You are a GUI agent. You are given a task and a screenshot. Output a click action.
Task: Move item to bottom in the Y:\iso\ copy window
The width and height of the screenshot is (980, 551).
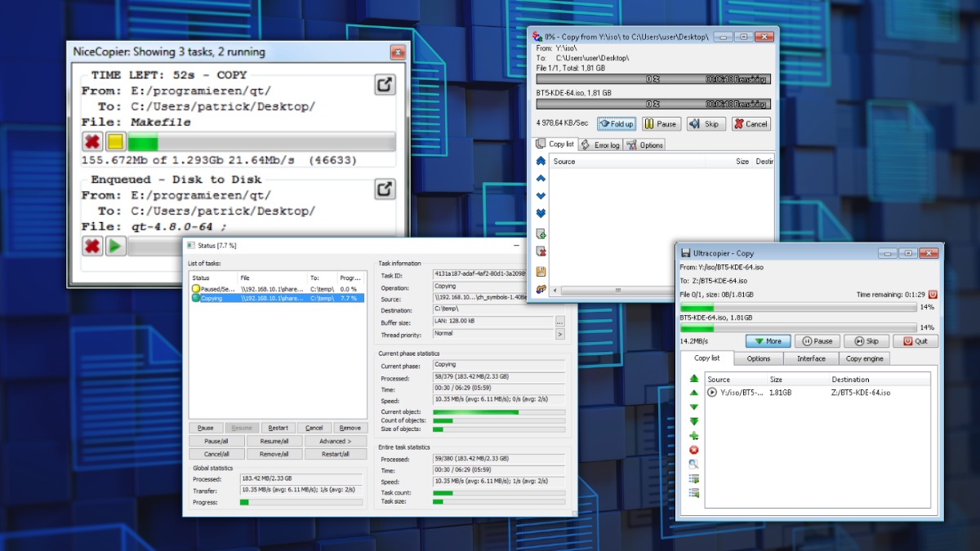click(x=541, y=214)
